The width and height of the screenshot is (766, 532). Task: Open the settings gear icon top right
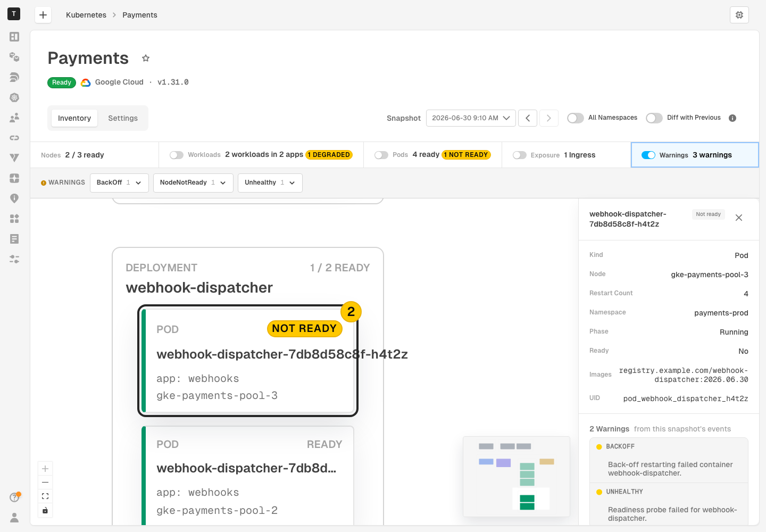coord(739,15)
